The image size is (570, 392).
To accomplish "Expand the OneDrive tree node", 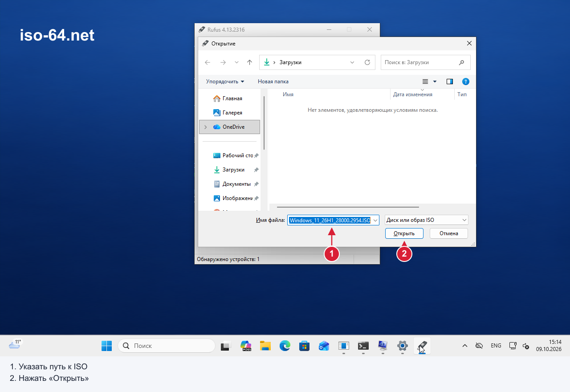I will [x=205, y=127].
